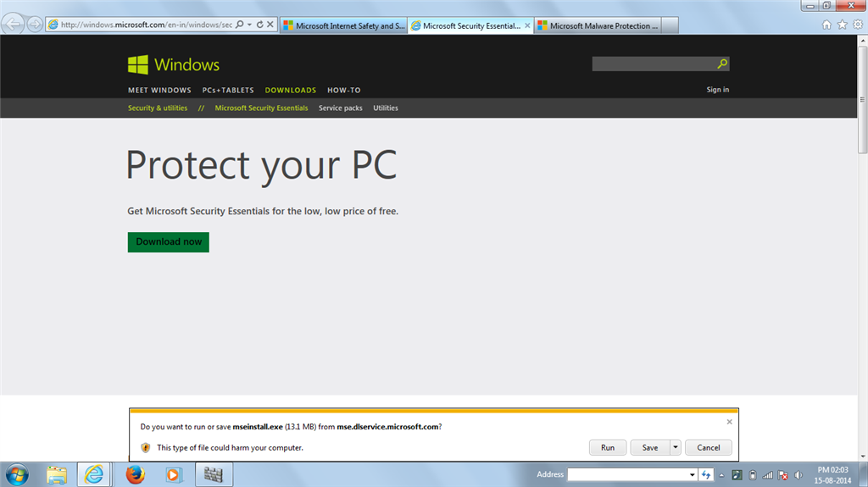The height and width of the screenshot is (487, 868).
Task: Open HOW-TO menu
Action: pos(344,91)
